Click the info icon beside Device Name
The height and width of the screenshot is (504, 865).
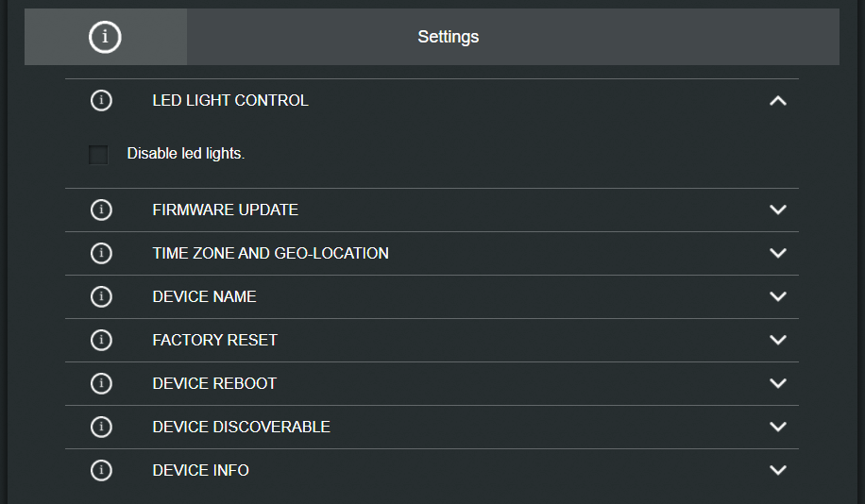101,296
